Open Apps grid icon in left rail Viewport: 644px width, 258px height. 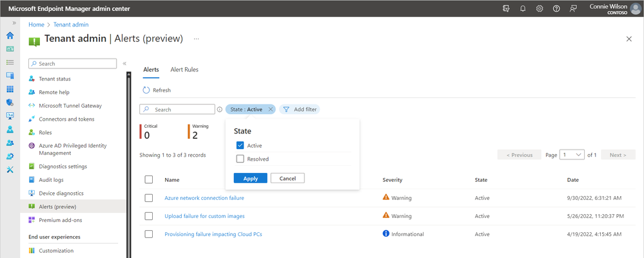[x=10, y=89]
